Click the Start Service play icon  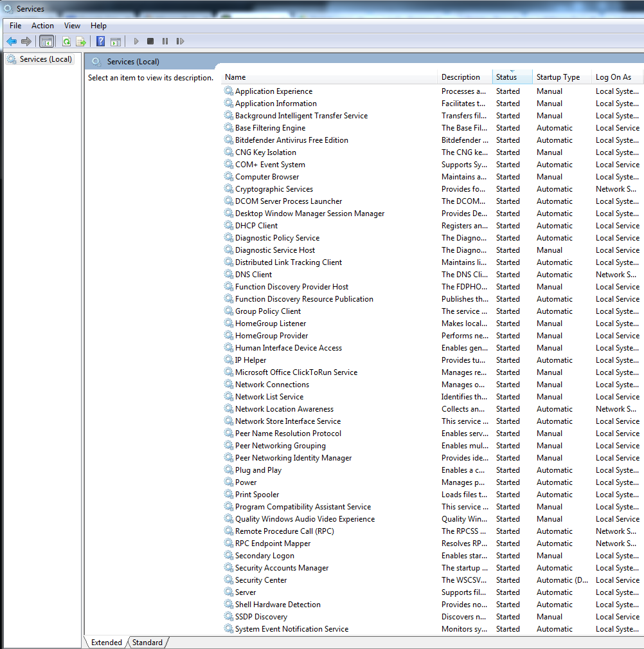(136, 41)
